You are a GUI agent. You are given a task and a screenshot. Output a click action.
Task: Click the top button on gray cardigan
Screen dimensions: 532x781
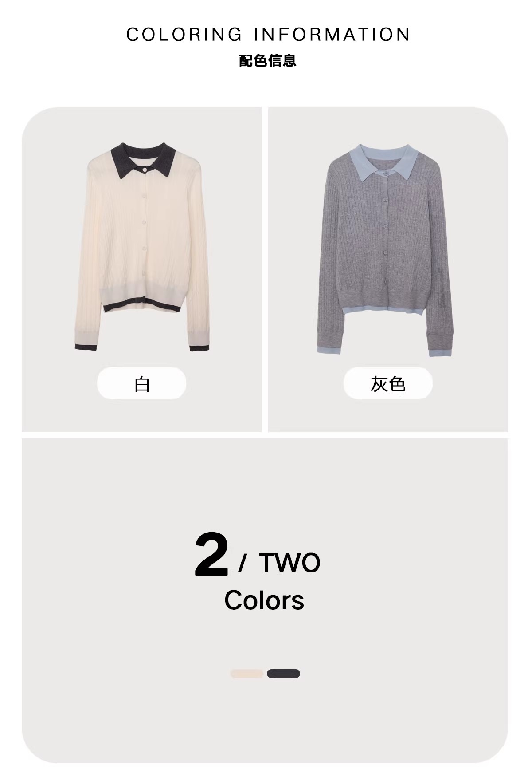click(387, 174)
